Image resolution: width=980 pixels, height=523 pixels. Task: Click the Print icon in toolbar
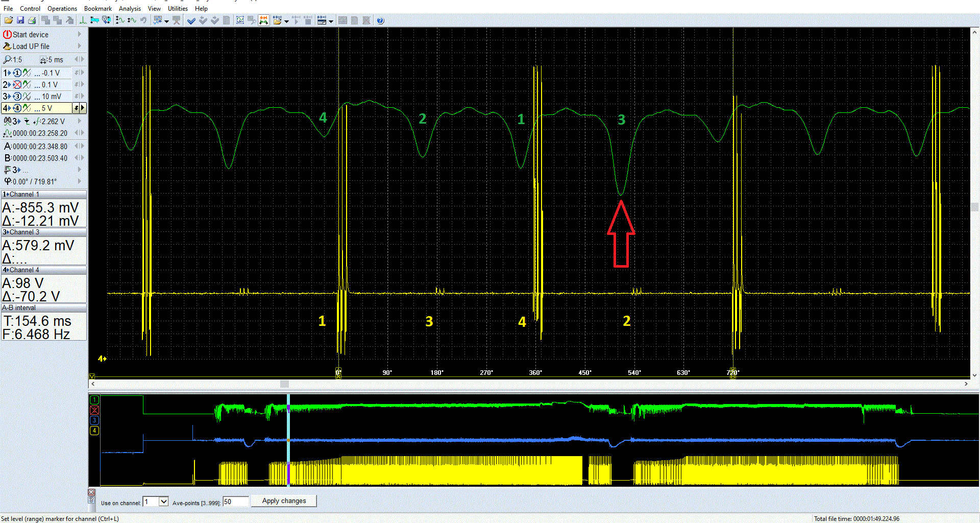32,20
